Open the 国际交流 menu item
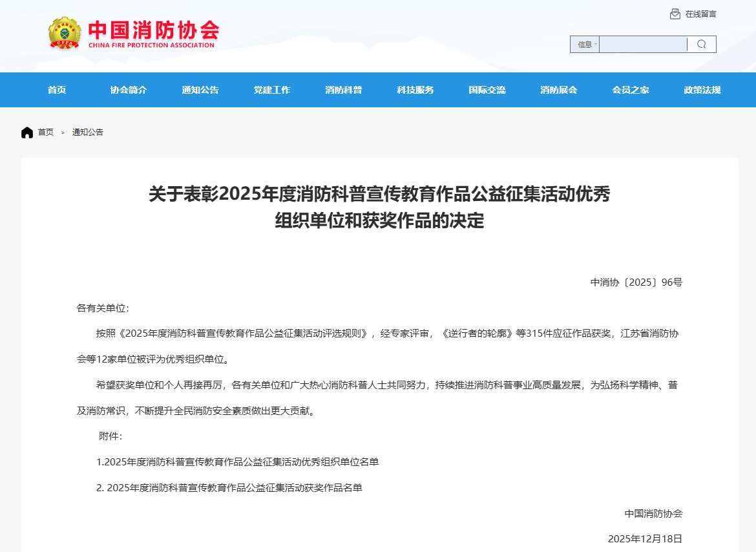The height and width of the screenshot is (552, 756). point(487,90)
